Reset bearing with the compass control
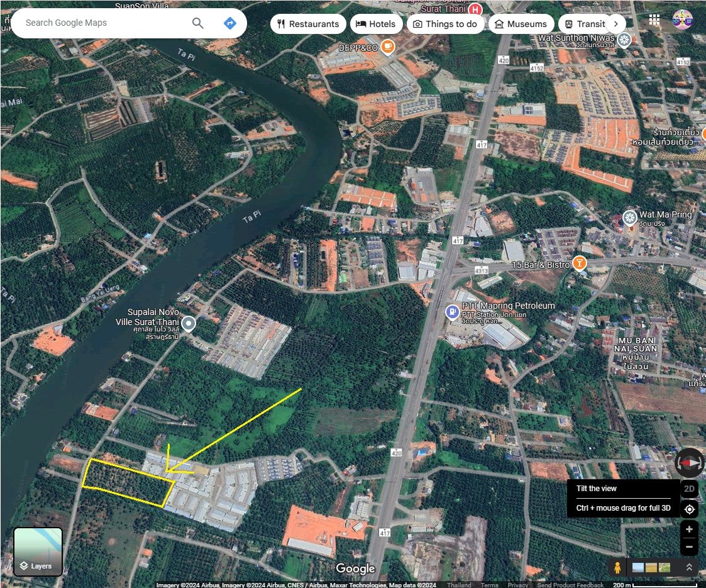Viewport: 706px width, 588px height. tap(689, 462)
